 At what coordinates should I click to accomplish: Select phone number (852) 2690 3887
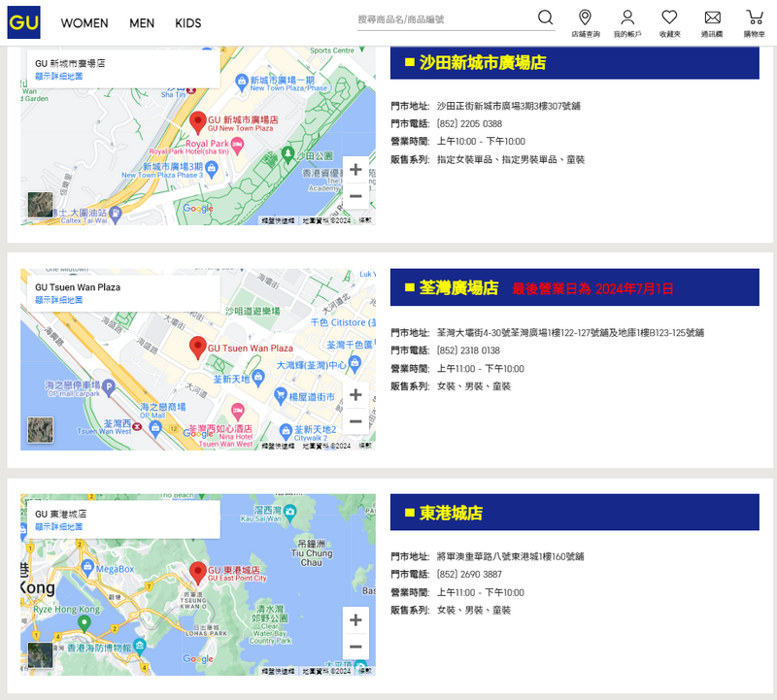(469, 575)
